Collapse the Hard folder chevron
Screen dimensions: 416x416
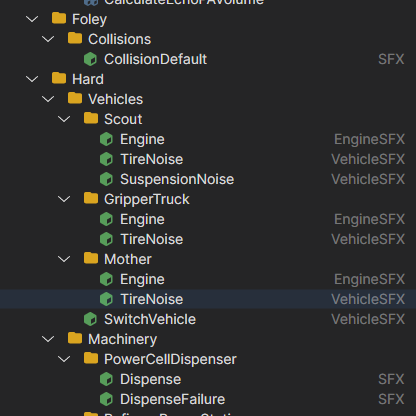click(x=32, y=79)
